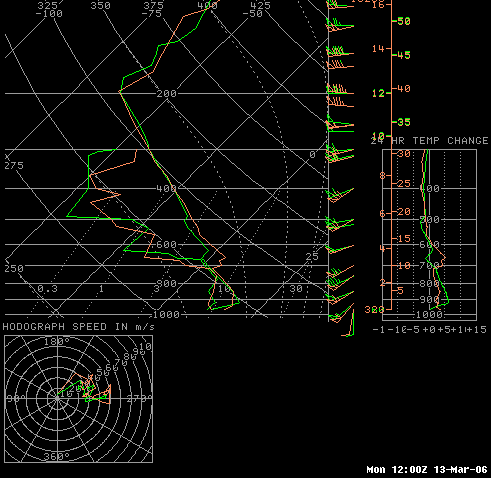Click the 1000 pressure level label
Viewport: 491px width, 478px height.
166,314
